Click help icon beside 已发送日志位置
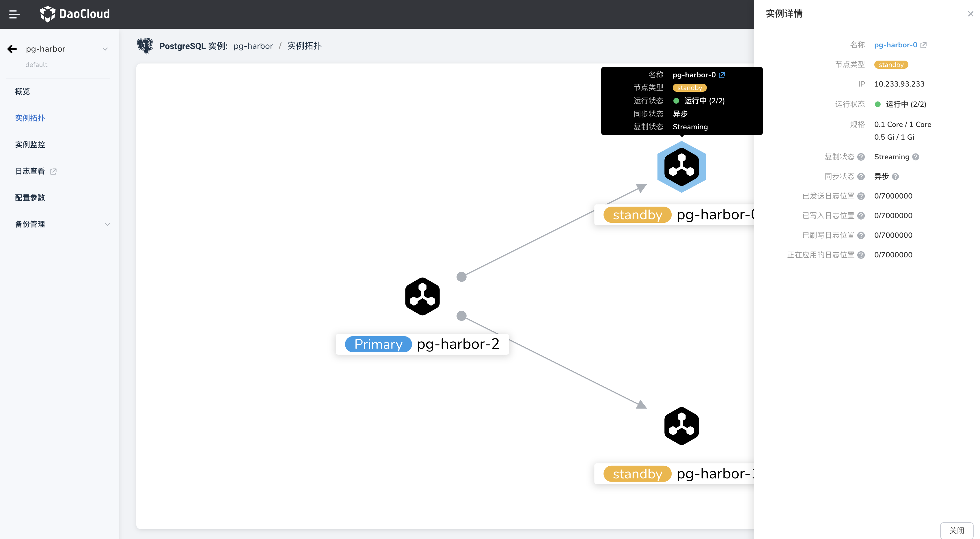Viewport: 980px width, 539px height. (861, 196)
